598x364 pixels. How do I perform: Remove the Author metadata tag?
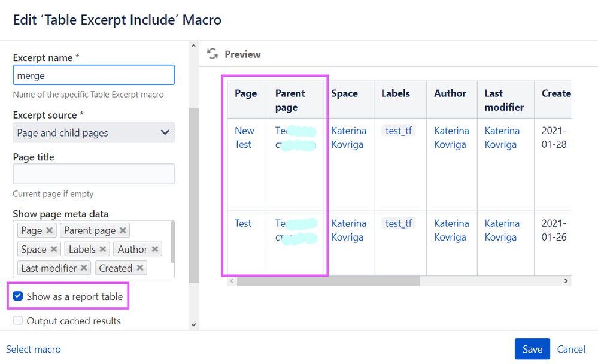point(155,250)
